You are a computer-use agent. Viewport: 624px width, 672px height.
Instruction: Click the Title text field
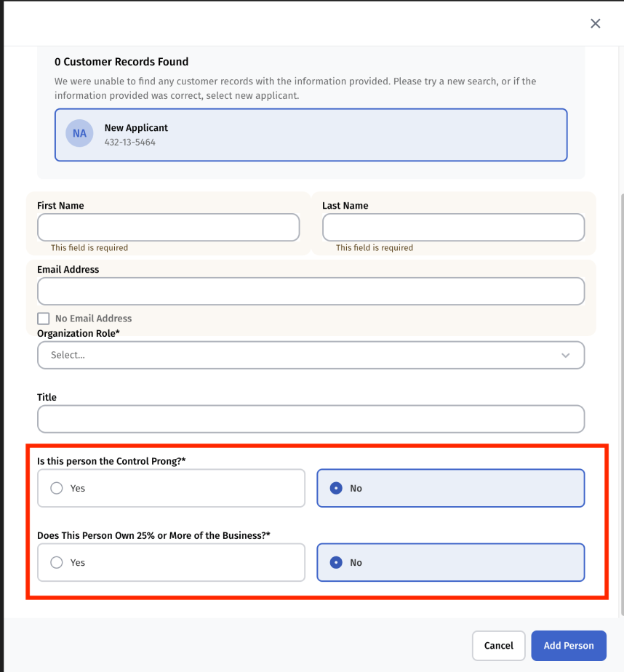[311, 419]
